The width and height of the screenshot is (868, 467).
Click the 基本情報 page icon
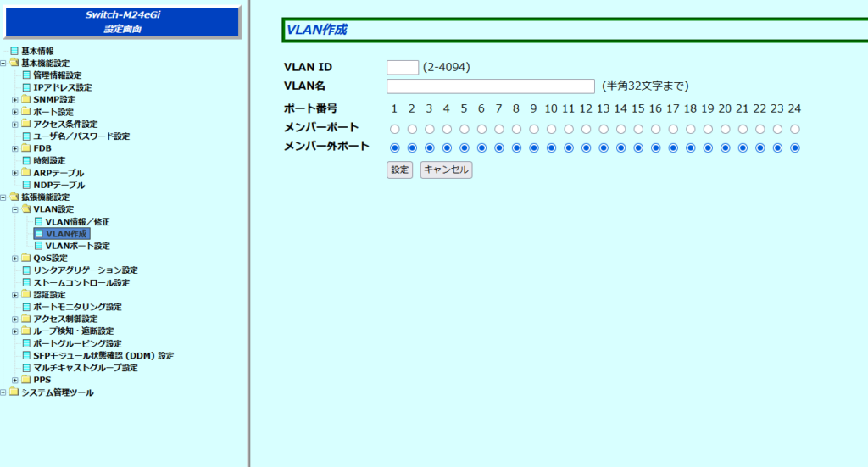[14, 51]
